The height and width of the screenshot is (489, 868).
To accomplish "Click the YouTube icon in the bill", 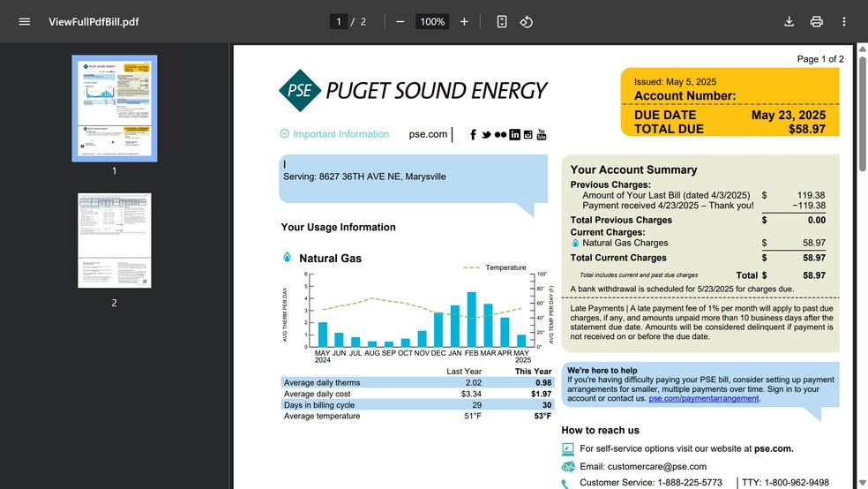I will tap(542, 134).
